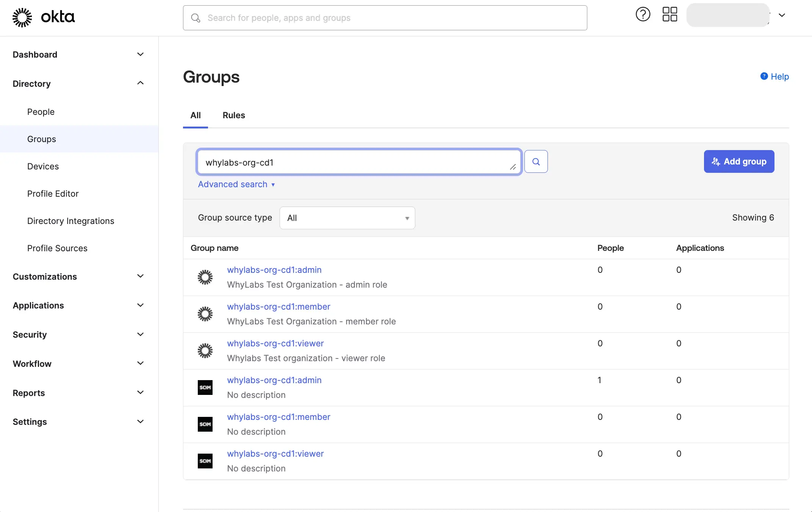Open the account menu chevron in the header

(x=782, y=16)
